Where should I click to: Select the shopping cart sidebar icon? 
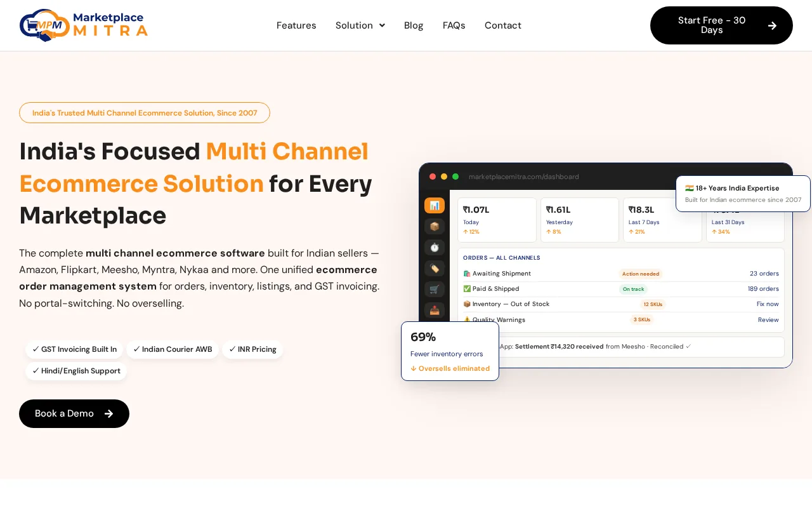435,289
